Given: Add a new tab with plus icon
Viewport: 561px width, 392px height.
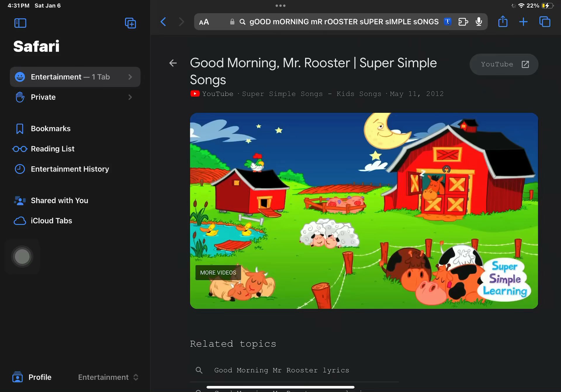Looking at the screenshot, I should click(523, 22).
